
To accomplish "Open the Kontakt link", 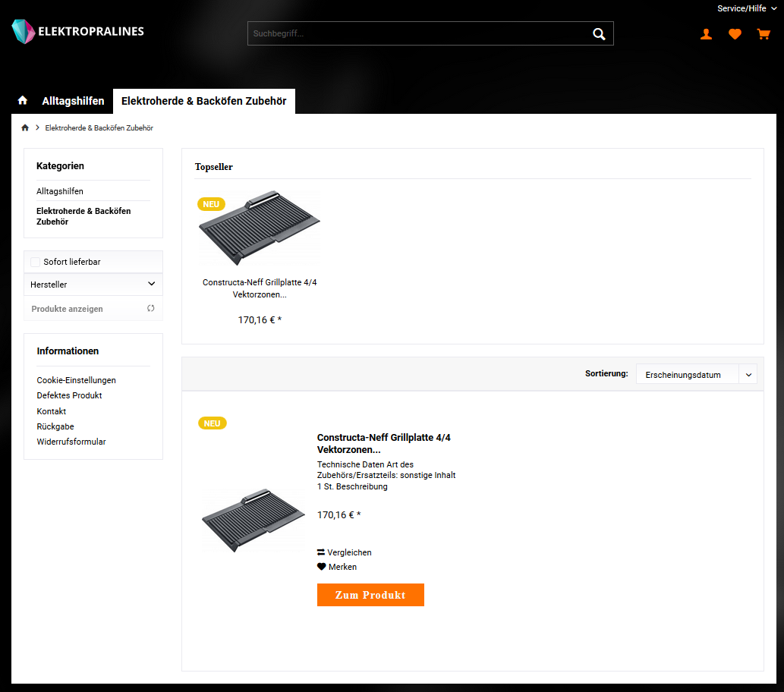I will tap(51, 411).
